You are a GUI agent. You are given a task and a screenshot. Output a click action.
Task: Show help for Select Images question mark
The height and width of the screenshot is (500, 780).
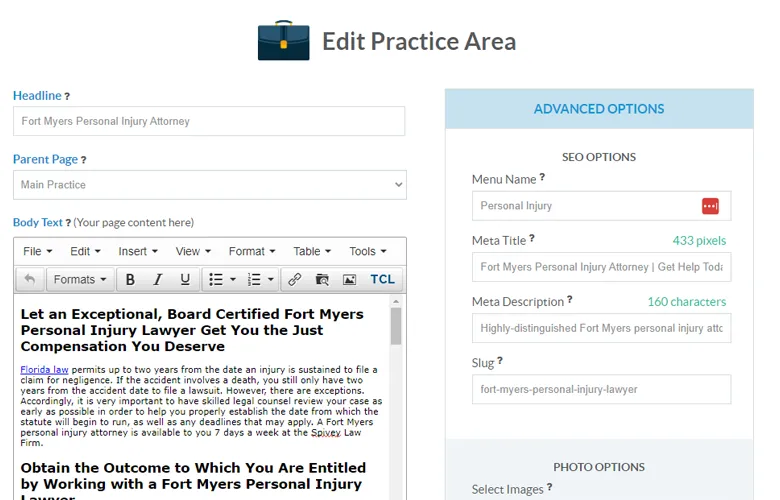pyautogui.click(x=549, y=487)
